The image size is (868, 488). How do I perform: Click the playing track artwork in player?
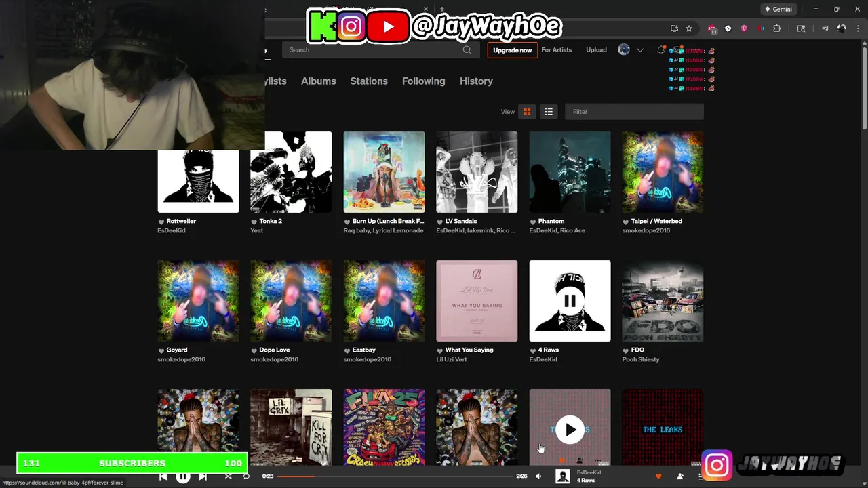(562, 476)
